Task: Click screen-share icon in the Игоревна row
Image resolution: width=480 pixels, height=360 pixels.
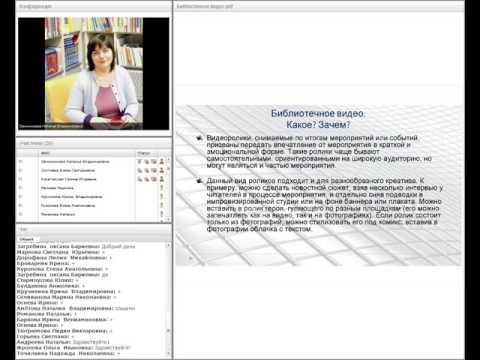Action: click(x=154, y=179)
